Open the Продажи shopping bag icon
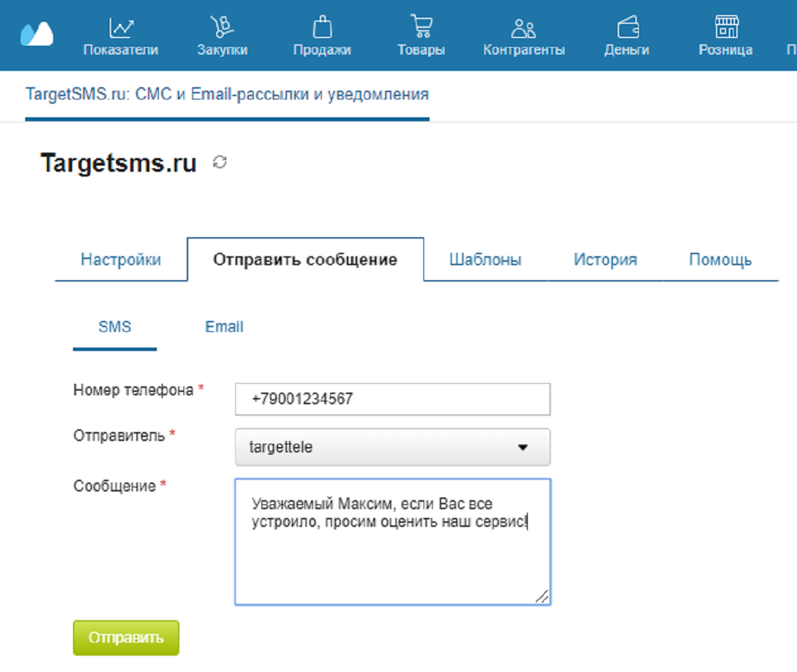The image size is (797, 672). (x=322, y=27)
